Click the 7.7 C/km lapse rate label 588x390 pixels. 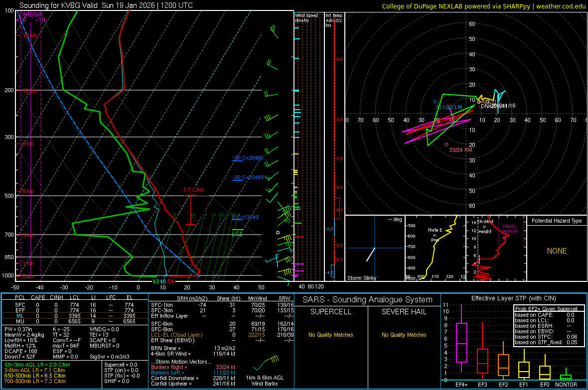tap(193, 190)
